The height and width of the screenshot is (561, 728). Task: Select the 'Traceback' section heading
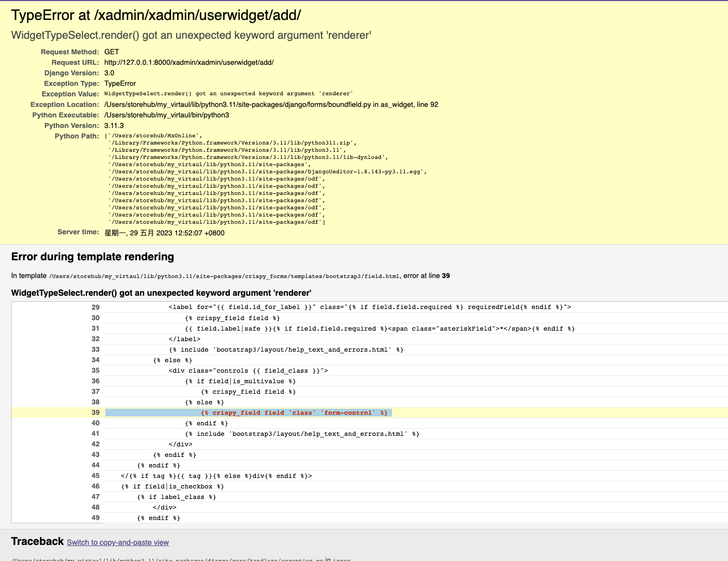pos(38,542)
